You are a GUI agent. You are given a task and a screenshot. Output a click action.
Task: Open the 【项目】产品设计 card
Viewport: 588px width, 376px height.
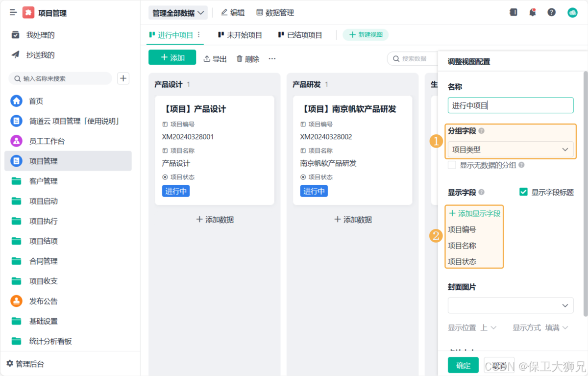point(215,150)
